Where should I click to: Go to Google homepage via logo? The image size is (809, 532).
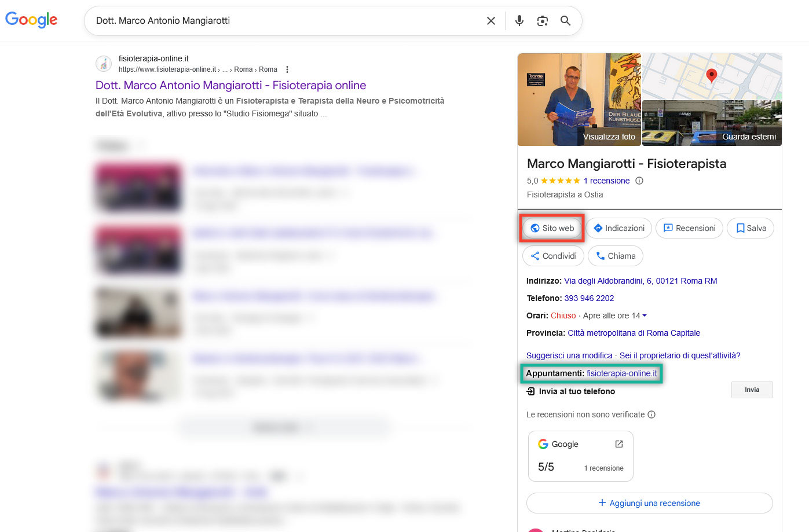click(31, 20)
